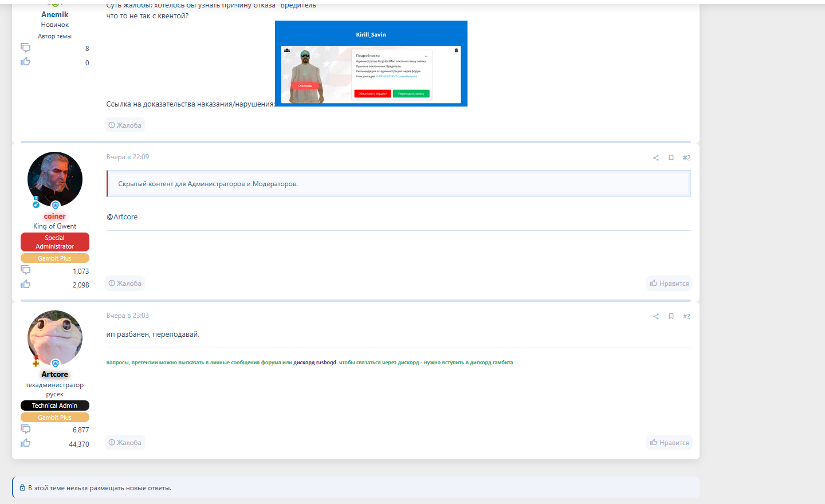The image size is (825, 504).
Task: Open the Kirill_Savin screenshot attachment
Action: coord(371,64)
